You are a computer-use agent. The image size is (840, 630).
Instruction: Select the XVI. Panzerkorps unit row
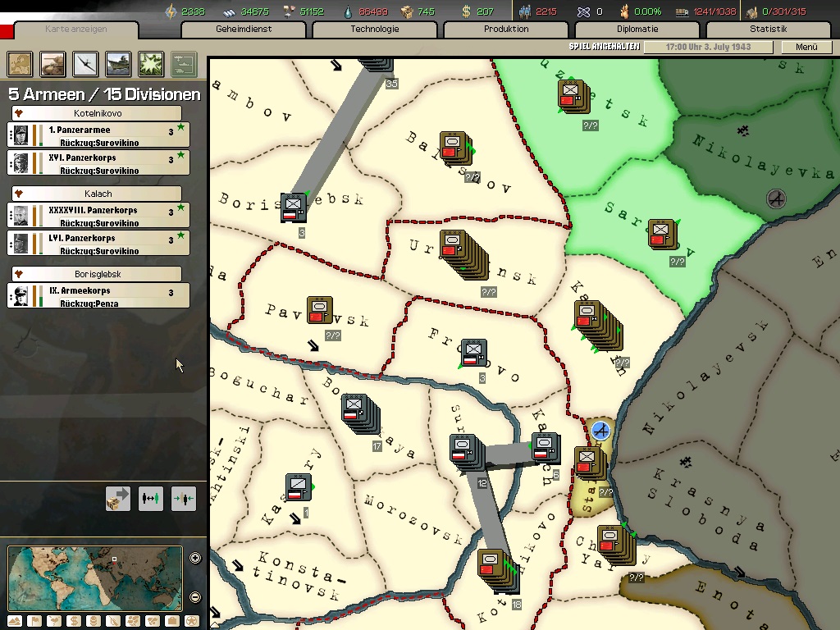tap(98, 163)
